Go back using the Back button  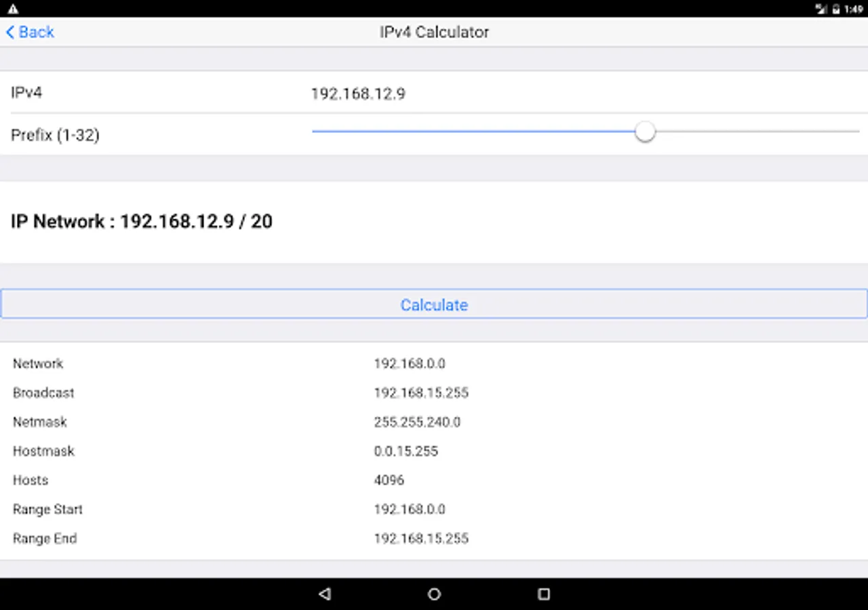pyautogui.click(x=30, y=32)
